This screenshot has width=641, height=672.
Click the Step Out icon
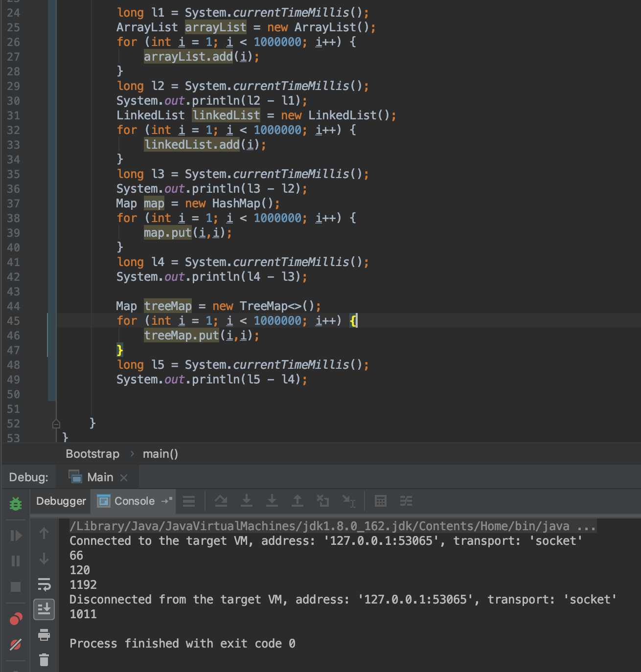tap(298, 501)
